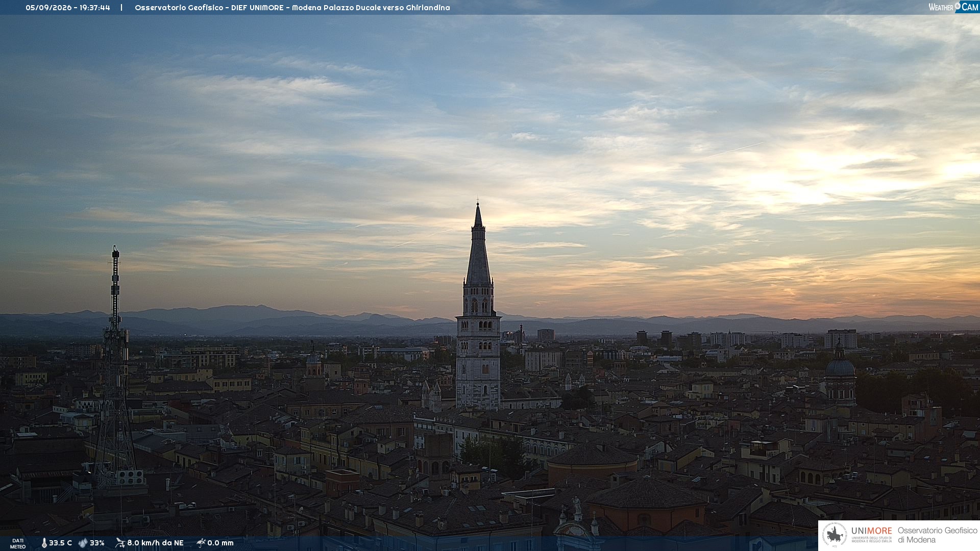Click the Osservatorio Geofisico title text
This screenshot has height=551, width=980.
(179, 8)
